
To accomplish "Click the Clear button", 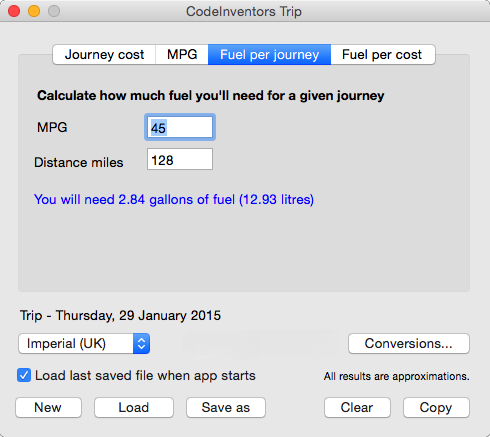I will click(357, 407).
